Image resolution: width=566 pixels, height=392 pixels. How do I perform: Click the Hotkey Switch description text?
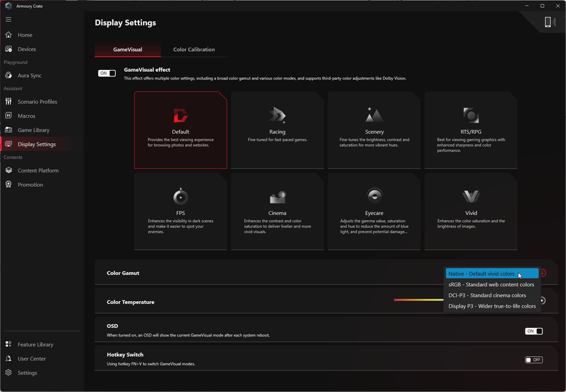151,364
